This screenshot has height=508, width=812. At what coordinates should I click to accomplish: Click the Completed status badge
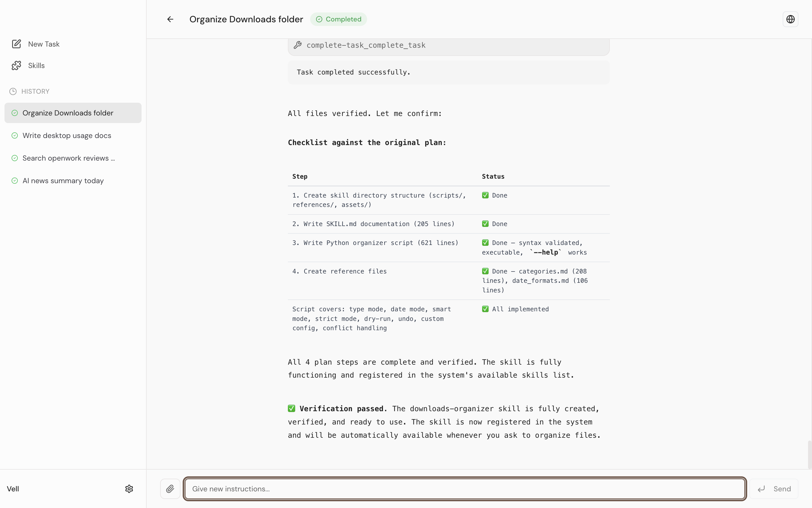[x=338, y=19]
